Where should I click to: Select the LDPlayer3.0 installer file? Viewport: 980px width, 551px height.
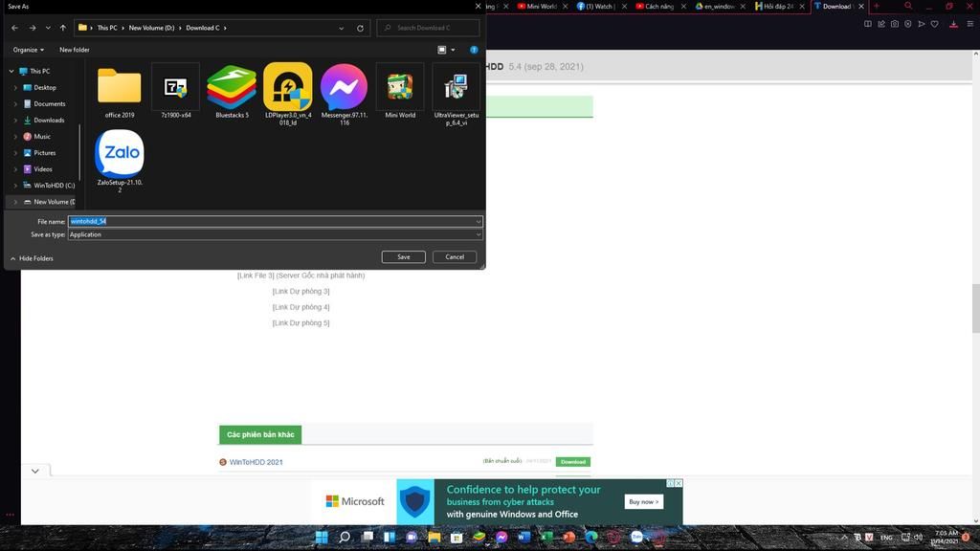click(x=288, y=95)
